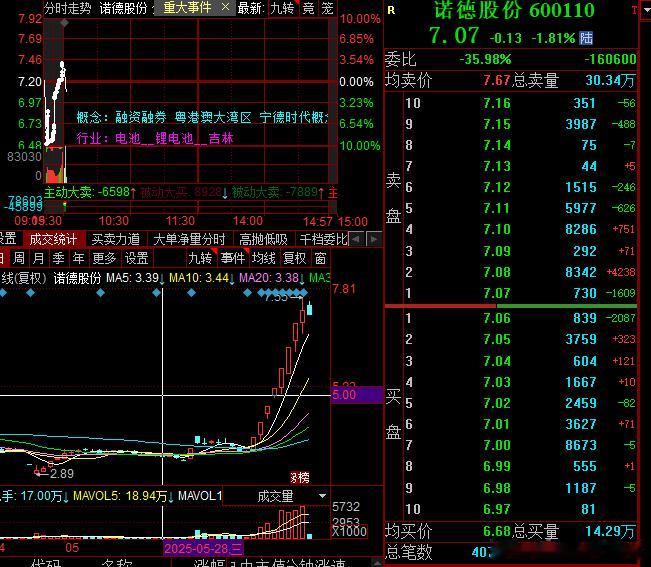Select the 大单净量分时 tab
651x567 pixels.
(x=189, y=239)
